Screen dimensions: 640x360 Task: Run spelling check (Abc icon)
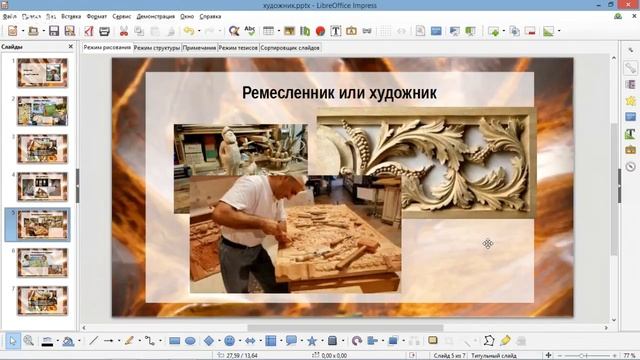pyautogui.click(x=249, y=31)
